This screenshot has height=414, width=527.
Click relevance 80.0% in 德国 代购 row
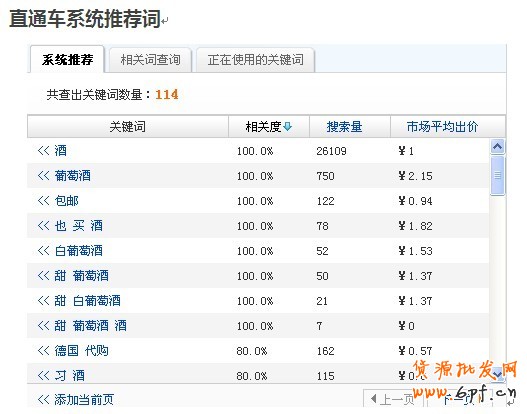tap(252, 351)
